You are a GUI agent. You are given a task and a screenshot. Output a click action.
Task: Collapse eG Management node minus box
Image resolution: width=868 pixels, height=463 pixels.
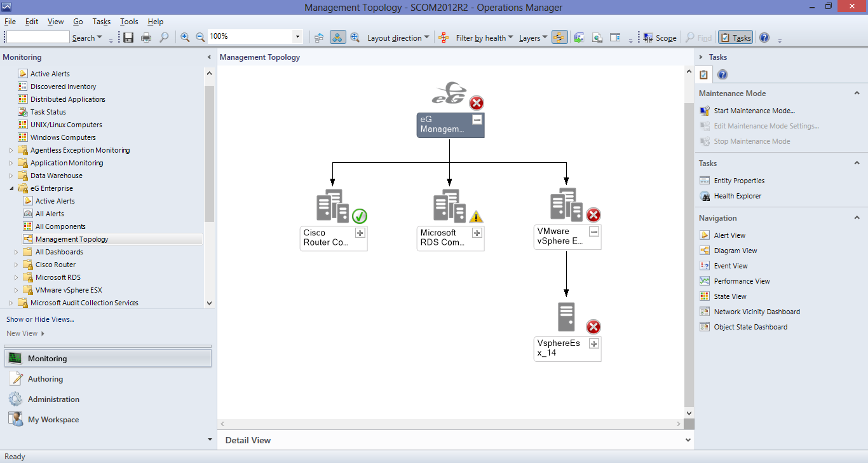click(x=477, y=120)
